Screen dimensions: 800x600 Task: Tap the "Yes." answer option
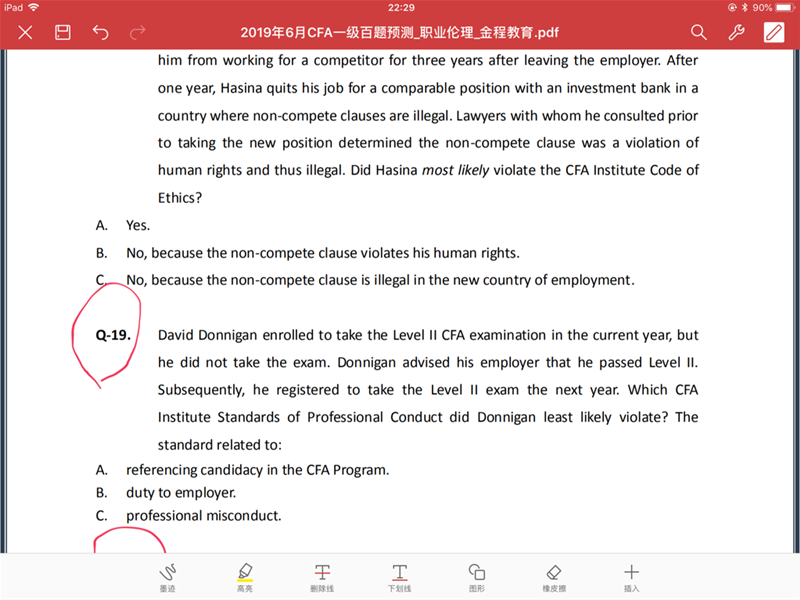point(138,226)
